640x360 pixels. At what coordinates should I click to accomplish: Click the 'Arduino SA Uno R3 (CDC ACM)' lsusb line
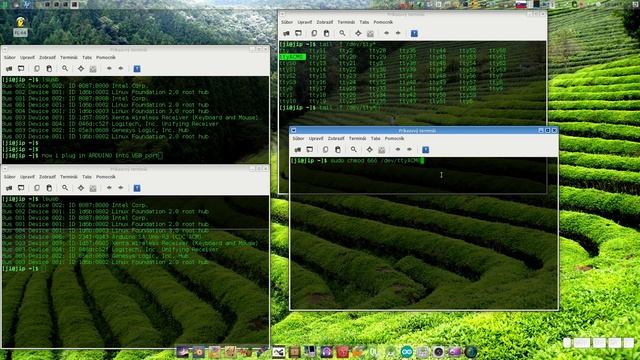tap(102, 237)
